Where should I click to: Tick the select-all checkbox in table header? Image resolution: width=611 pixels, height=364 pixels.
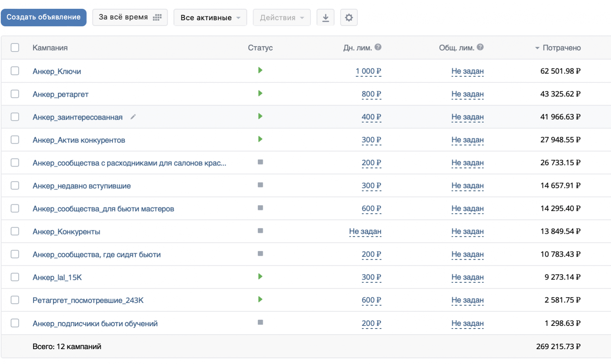[15, 47]
